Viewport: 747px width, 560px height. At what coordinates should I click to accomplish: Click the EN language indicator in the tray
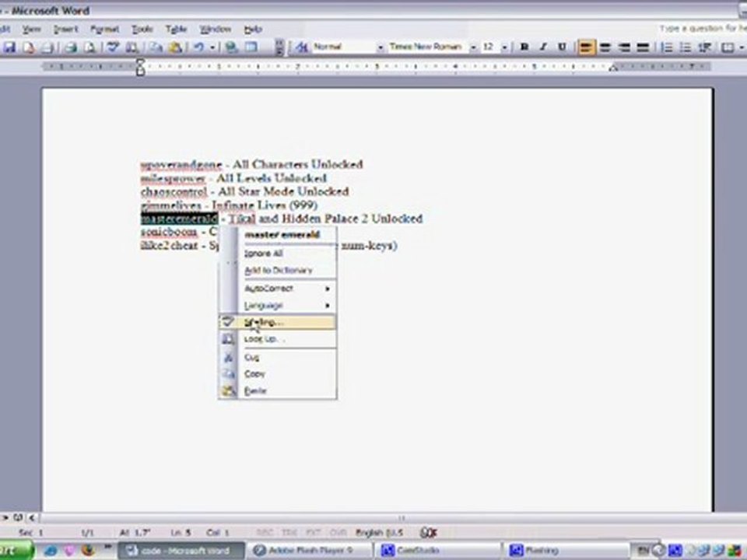tap(643, 551)
